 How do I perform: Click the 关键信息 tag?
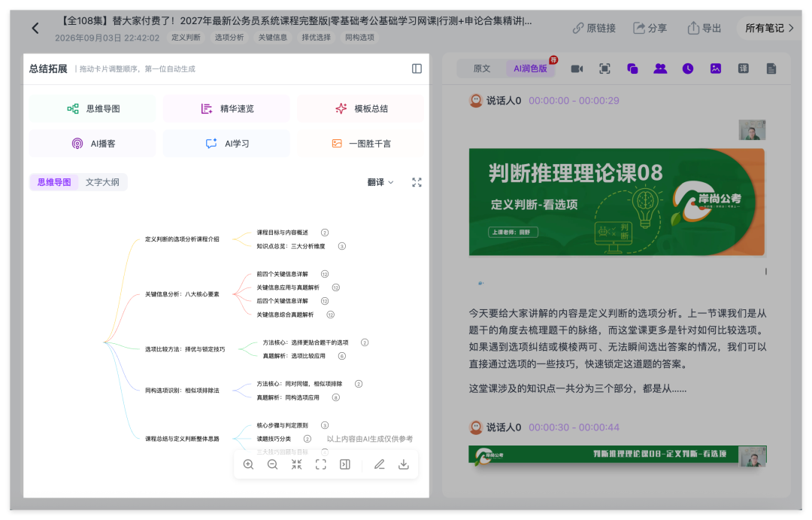coord(273,38)
